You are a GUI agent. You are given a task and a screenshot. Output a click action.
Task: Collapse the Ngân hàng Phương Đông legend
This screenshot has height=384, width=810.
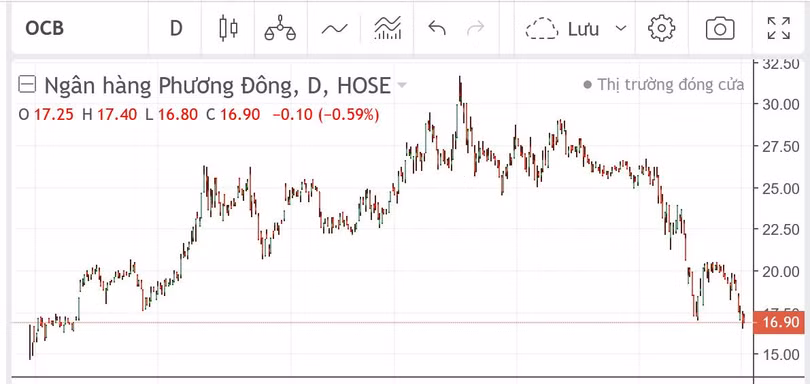coord(27,84)
